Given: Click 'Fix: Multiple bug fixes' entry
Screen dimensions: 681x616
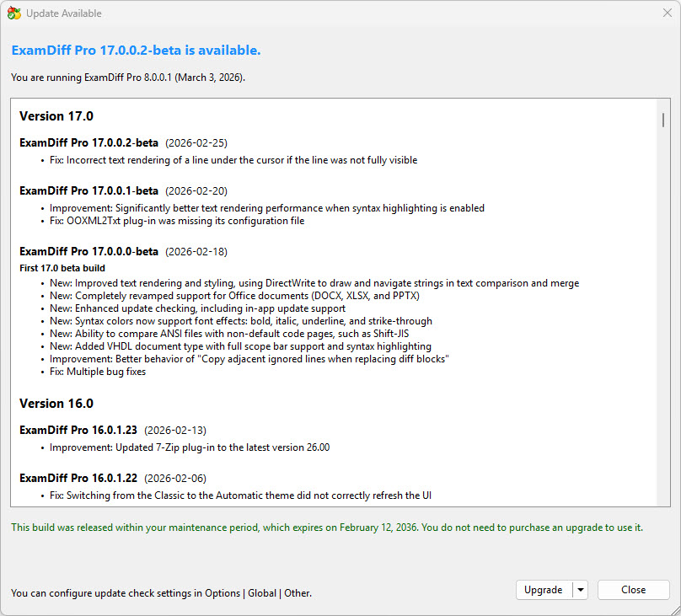Looking at the screenshot, I should (x=98, y=372).
